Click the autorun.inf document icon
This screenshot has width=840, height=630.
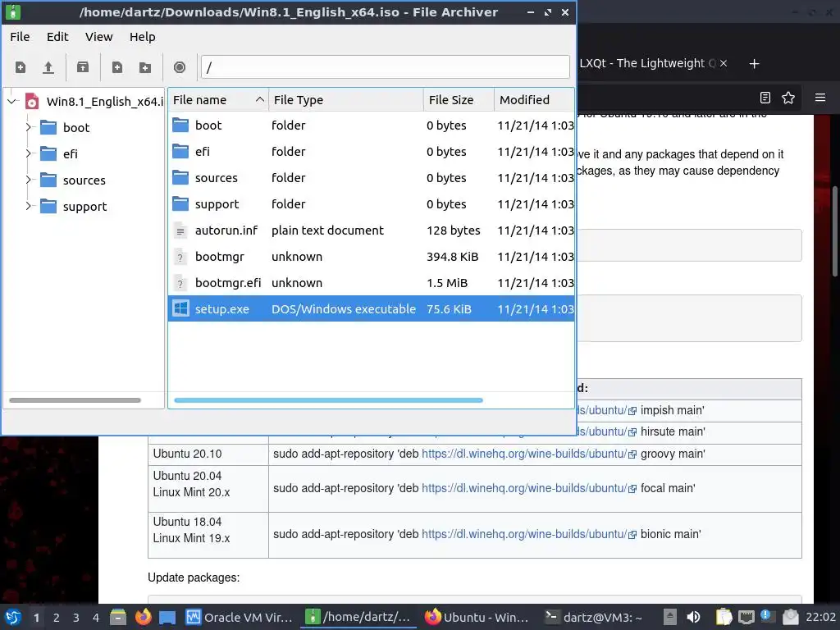click(x=180, y=231)
